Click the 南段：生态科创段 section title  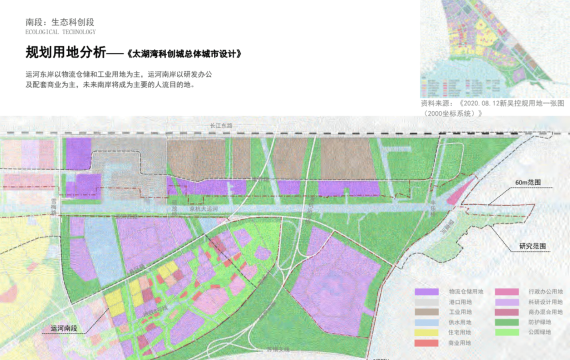(x=60, y=22)
